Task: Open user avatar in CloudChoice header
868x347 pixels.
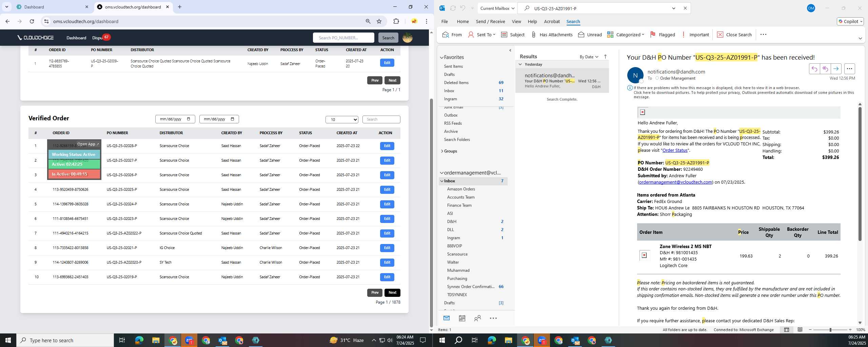Action: pos(408,38)
